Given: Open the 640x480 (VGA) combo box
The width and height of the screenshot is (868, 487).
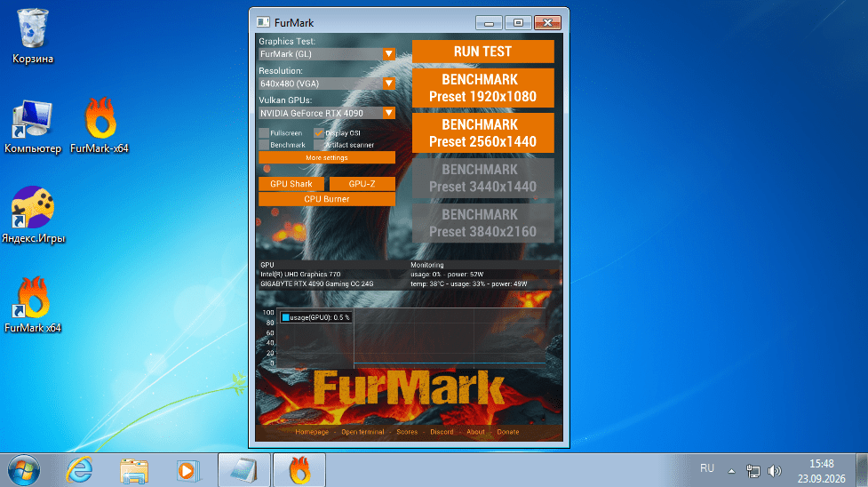Looking at the screenshot, I should pyautogui.click(x=327, y=84).
